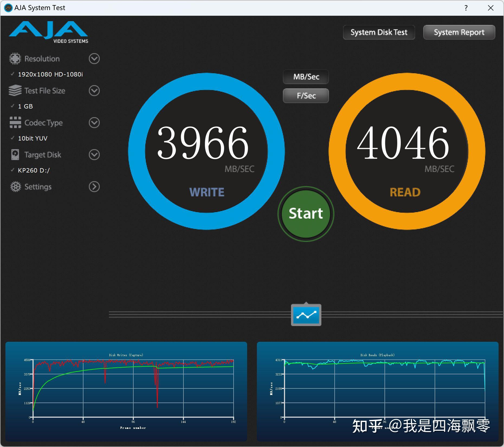Click the Target Disk drive icon
Screen dimensions: 504x447
15,155
